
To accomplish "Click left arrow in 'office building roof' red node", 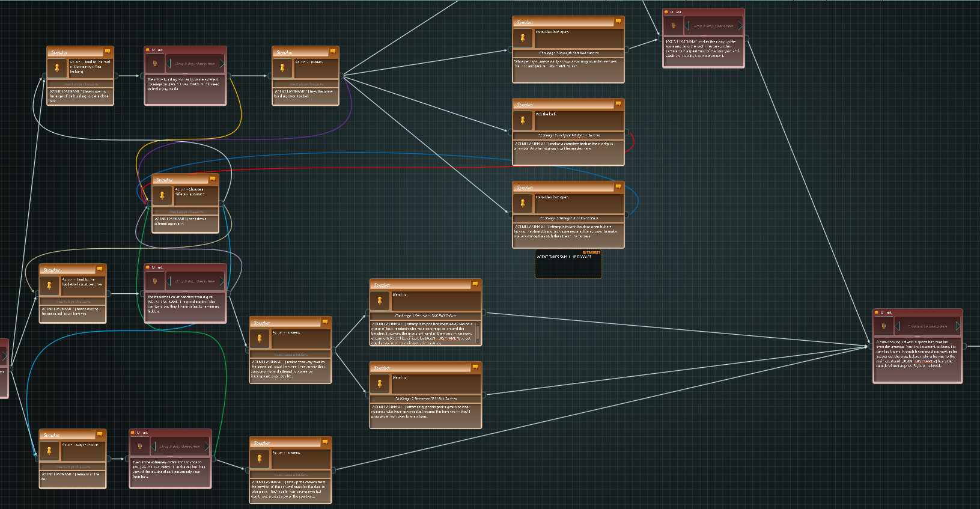I will pos(169,63).
